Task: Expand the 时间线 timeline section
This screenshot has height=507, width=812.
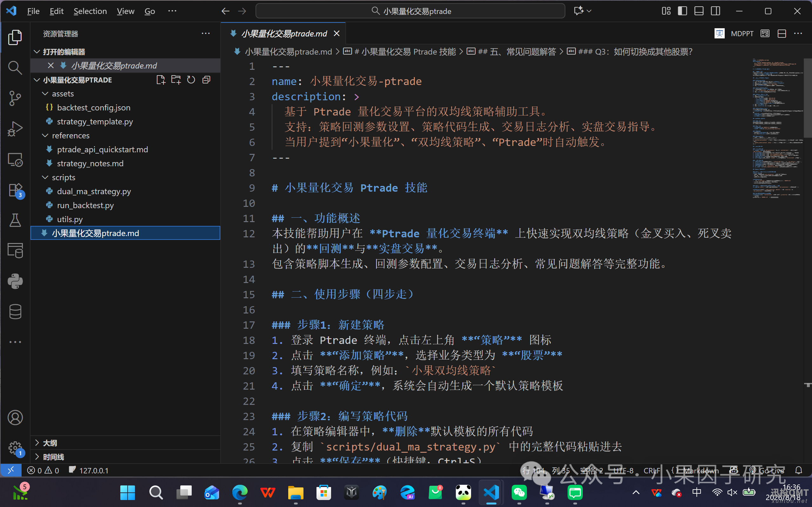Action: [125, 457]
